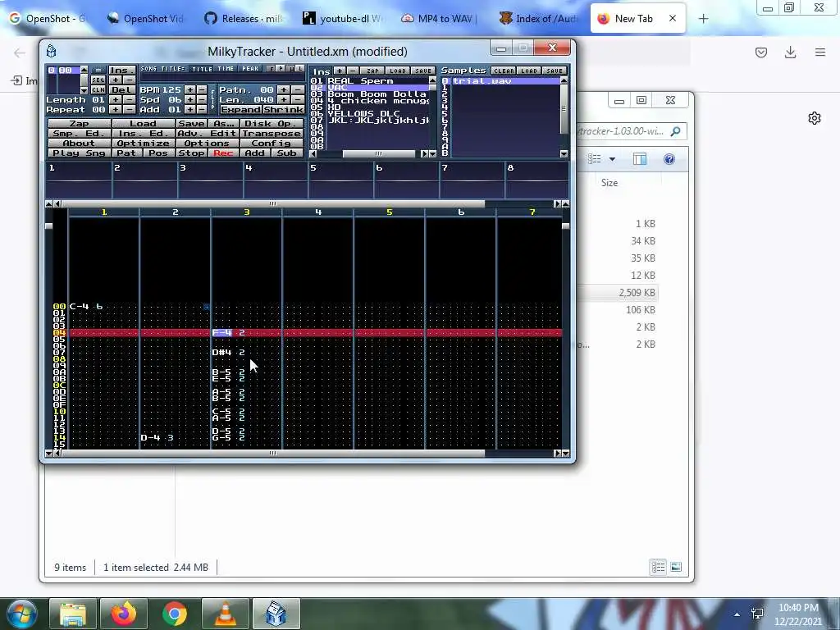Click the instrument ZAP button
This screenshot has height=630, width=840.
[x=372, y=71]
